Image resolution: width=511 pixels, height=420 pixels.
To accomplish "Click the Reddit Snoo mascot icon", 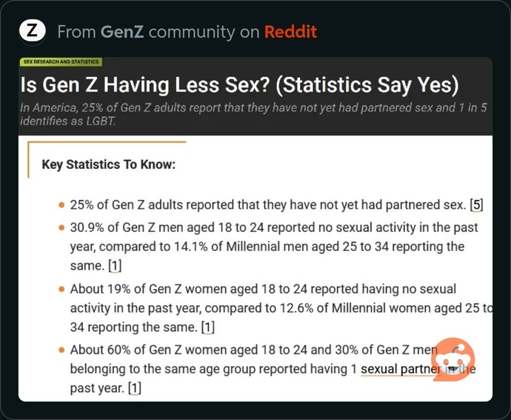I will [x=452, y=359].
